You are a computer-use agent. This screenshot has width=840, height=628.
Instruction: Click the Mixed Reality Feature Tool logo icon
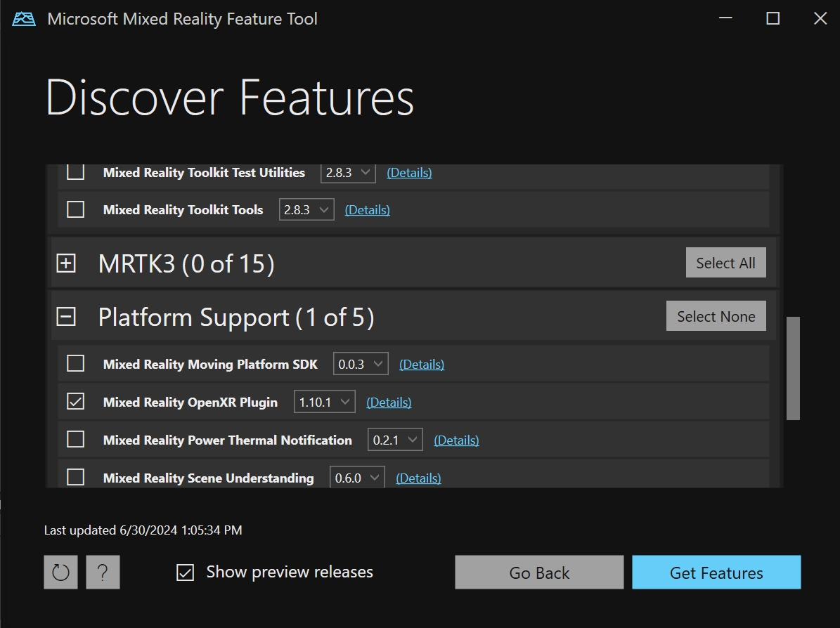(22, 18)
